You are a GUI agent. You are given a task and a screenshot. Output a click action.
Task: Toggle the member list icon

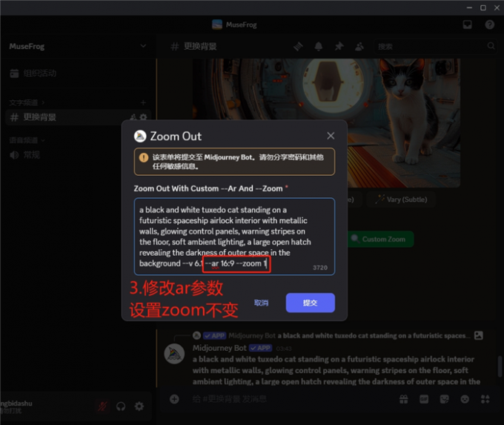click(x=359, y=47)
